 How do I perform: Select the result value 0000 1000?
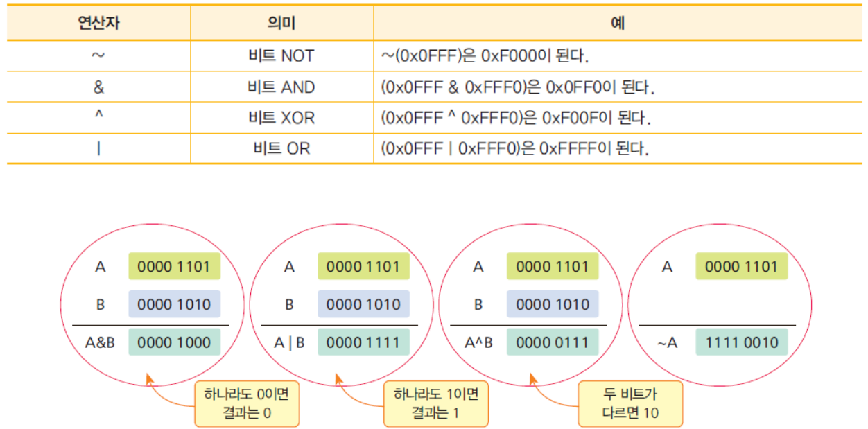[x=174, y=342]
